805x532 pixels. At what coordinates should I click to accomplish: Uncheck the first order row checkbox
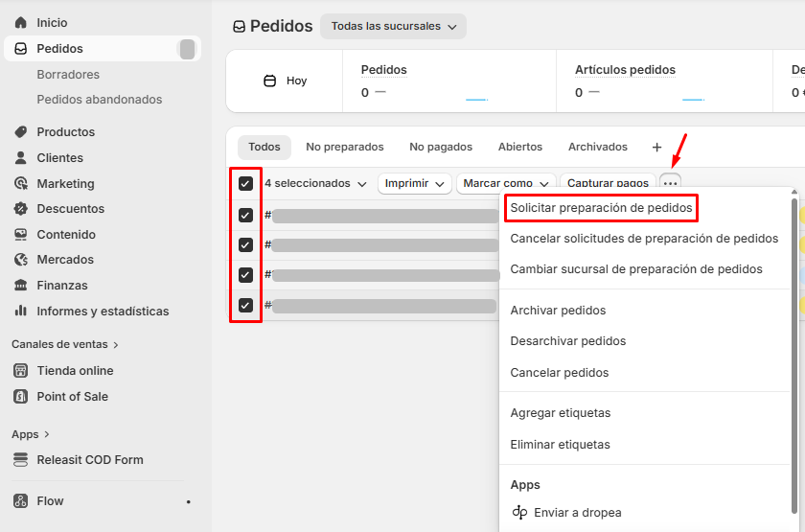[x=245, y=215]
